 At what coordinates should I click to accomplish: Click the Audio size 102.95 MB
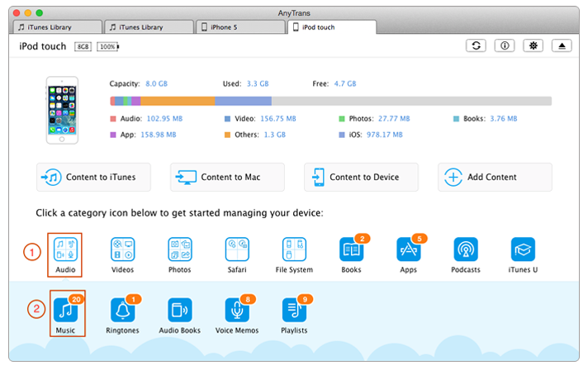(x=164, y=119)
